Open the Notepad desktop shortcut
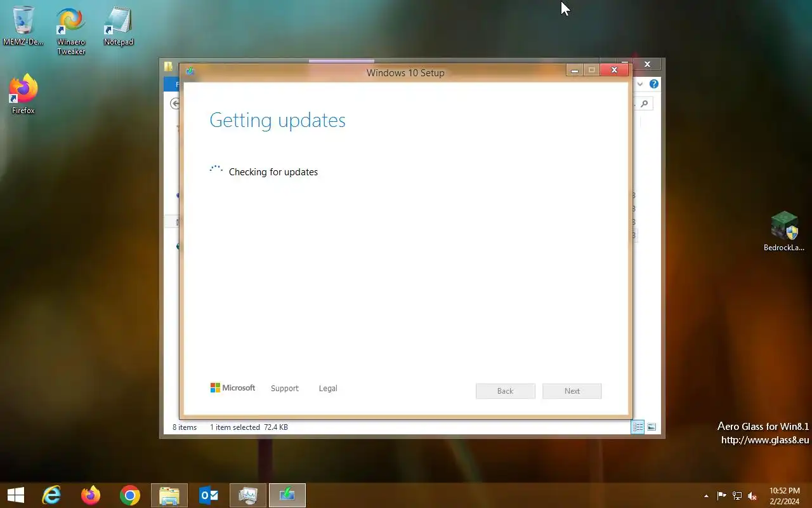This screenshot has width=812, height=508. (x=118, y=26)
